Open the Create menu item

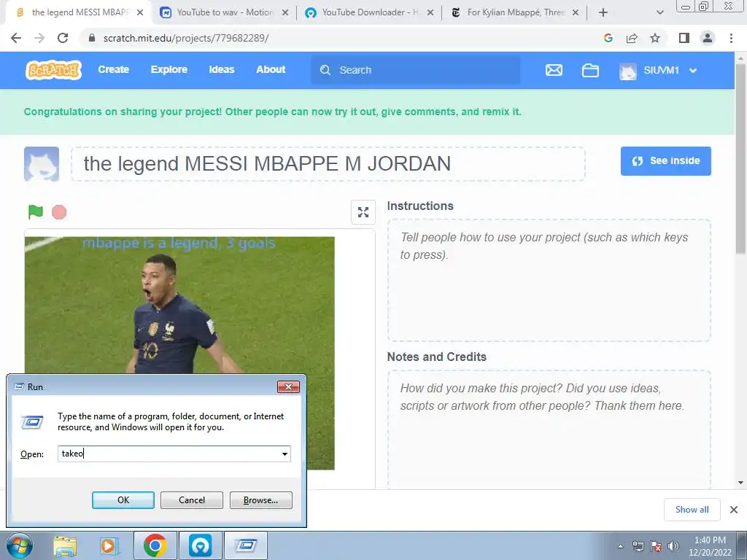pyautogui.click(x=113, y=69)
